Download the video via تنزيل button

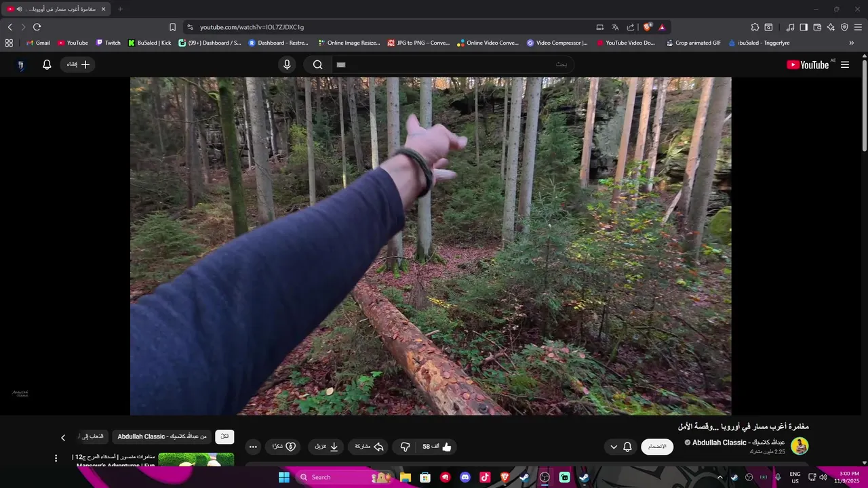(x=326, y=447)
